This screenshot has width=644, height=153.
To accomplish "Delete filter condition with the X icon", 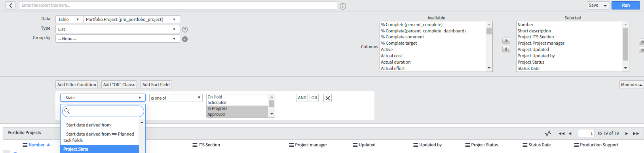I will [327, 98].
